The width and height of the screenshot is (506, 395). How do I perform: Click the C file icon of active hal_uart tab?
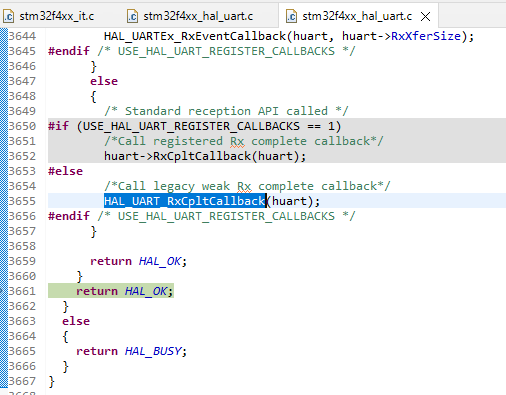[x=291, y=16]
